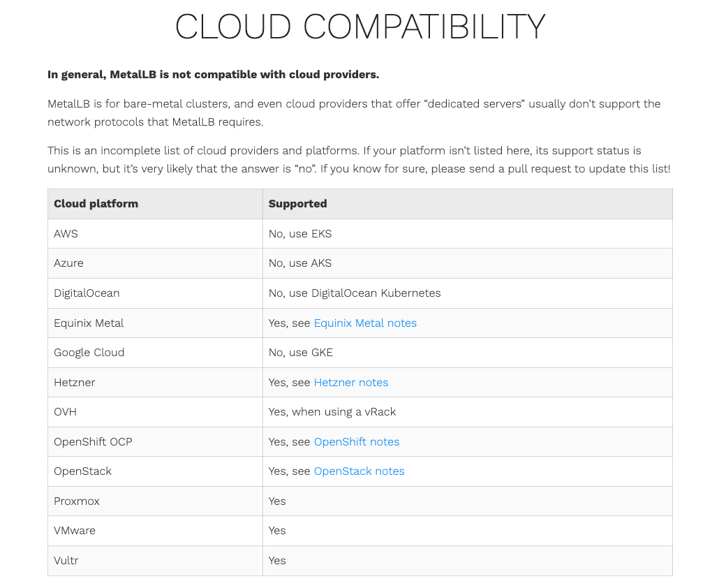Click the 'incomplete list of cloud providers' paragraph
Viewport: 719px width, 588px height.
(359, 160)
